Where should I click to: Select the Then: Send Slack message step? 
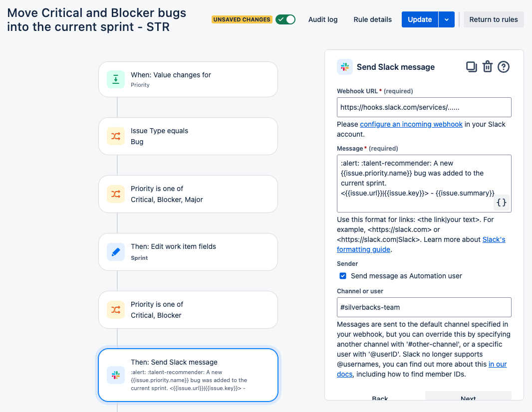pyautogui.click(x=188, y=375)
